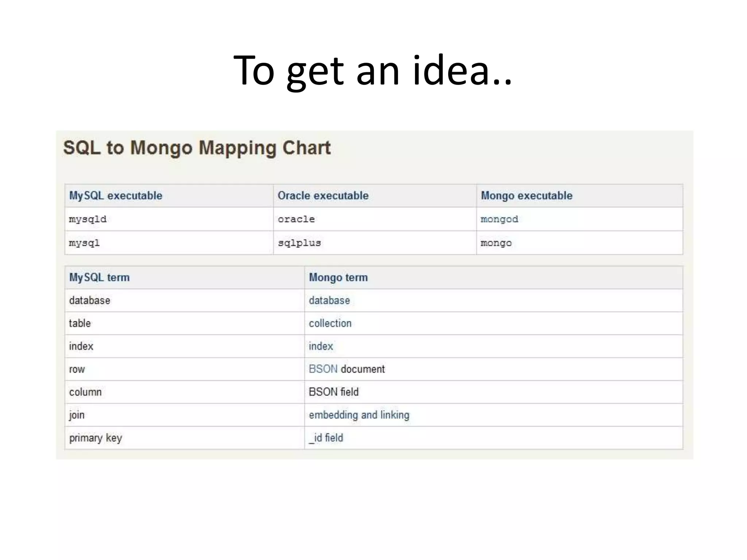Open the database link under Mongo term
This screenshot has height=560, width=747.
pos(329,300)
